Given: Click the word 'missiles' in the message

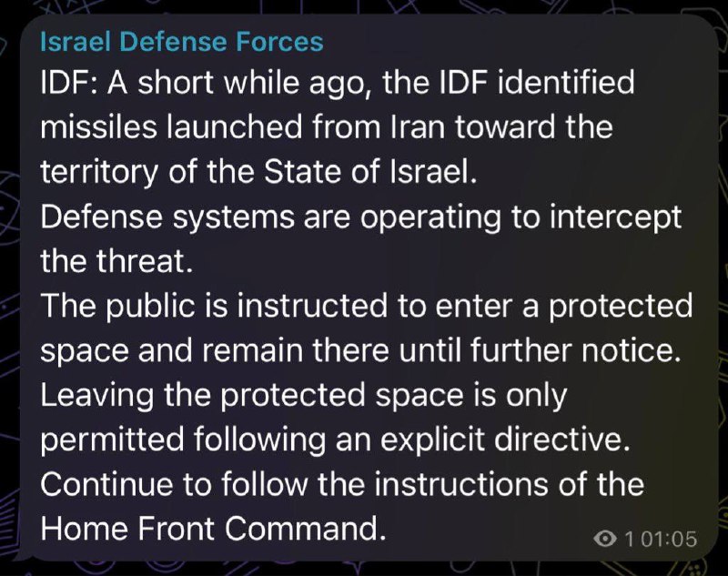Looking at the screenshot, I should click(x=99, y=127).
